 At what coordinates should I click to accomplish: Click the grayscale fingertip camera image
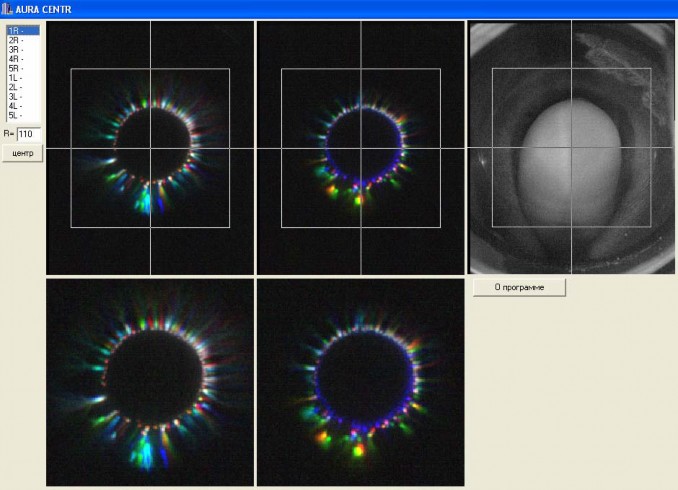[x=571, y=148]
